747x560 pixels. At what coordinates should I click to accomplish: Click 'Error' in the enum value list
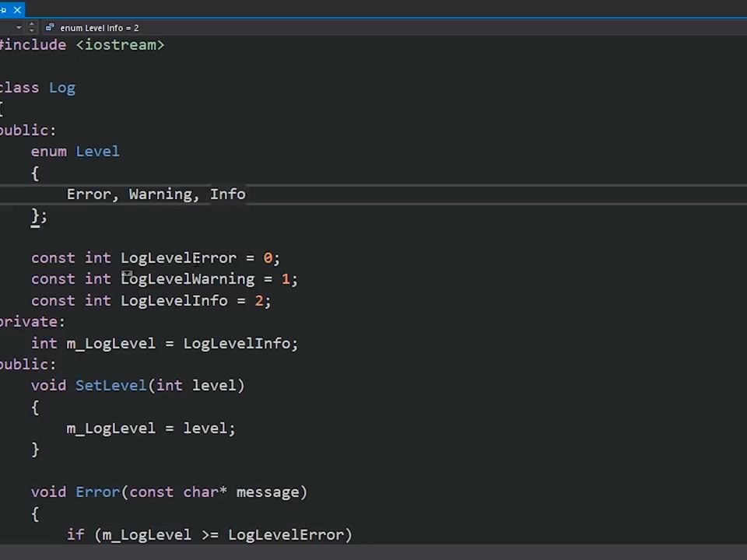(89, 194)
